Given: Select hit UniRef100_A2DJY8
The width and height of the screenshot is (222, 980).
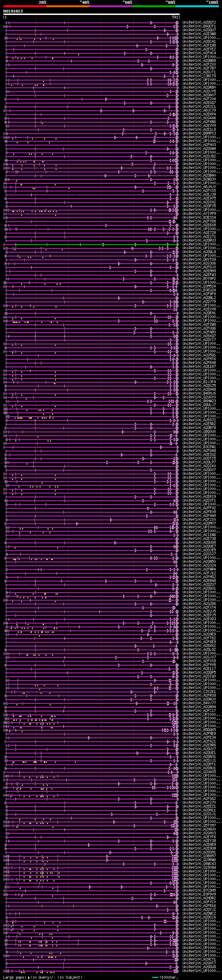Looking at the screenshot, I should [x=199, y=91].
